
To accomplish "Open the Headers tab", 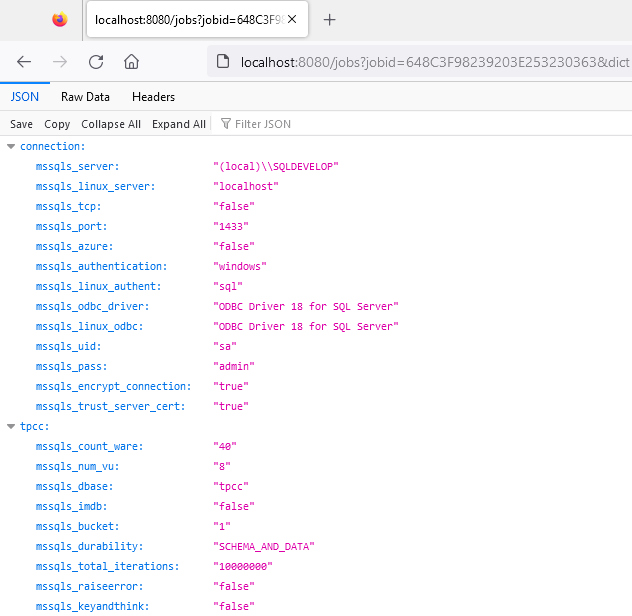I will tap(154, 97).
